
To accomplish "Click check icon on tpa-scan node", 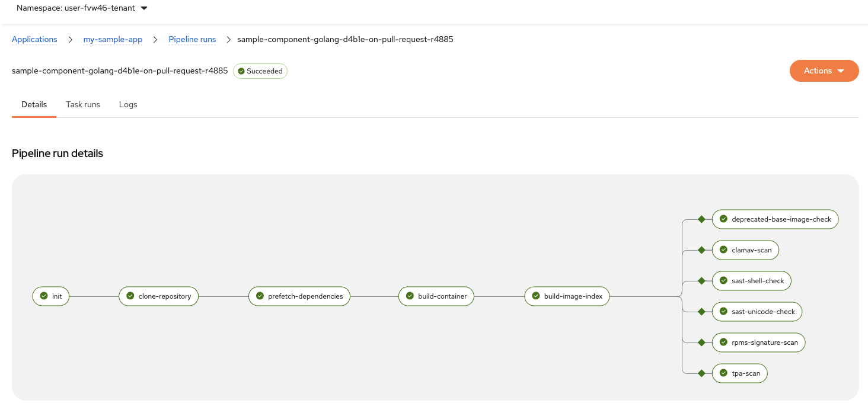I will 723,373.
